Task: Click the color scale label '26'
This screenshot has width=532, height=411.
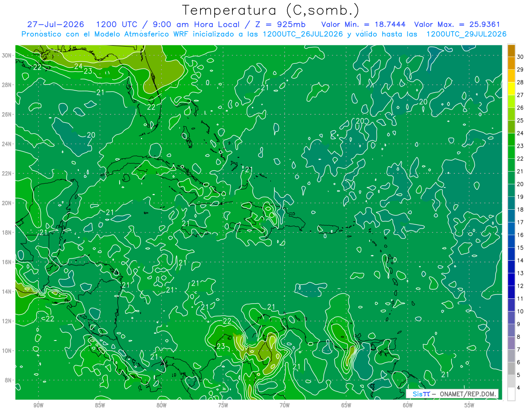Action: pos(520,108)
